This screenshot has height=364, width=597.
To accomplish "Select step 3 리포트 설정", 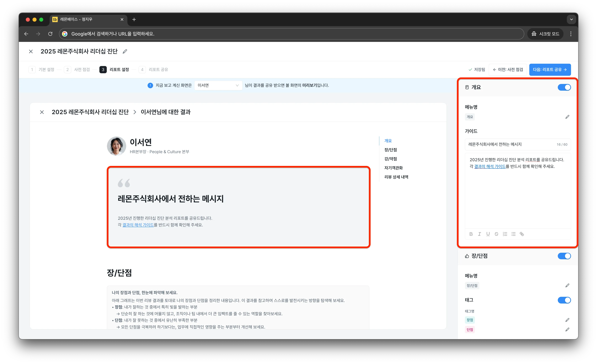I will 114,70.
